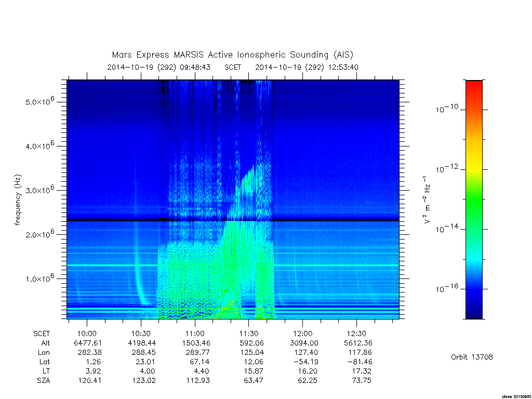Click the 10^-12 color scale label

click(x=446, y=168)
